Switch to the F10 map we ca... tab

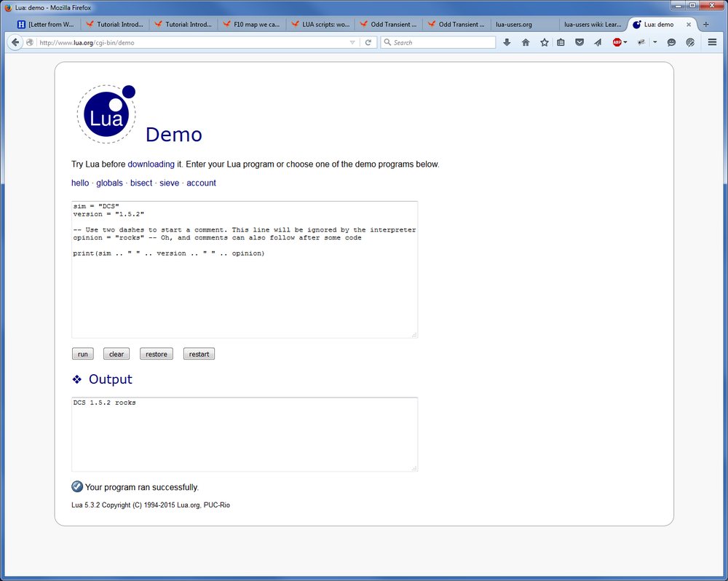252,24
